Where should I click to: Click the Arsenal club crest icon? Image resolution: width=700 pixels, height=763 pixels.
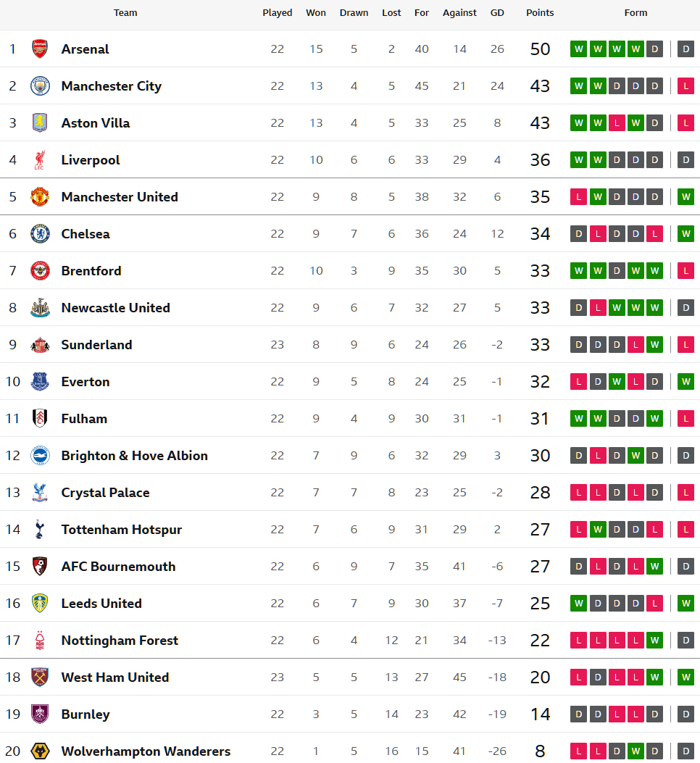tap(40, 49)
